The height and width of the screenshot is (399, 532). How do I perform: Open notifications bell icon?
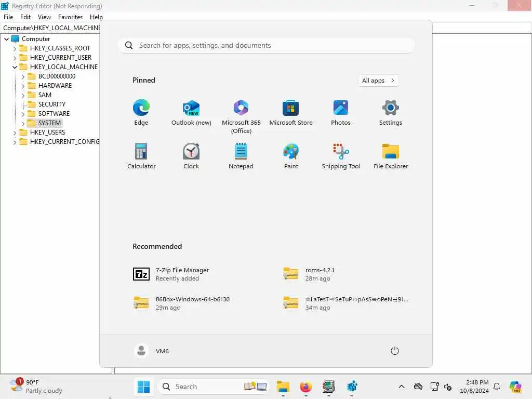click(497, 387)
